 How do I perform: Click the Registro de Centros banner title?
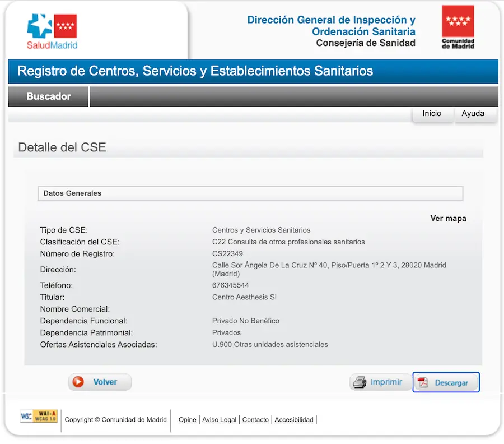pos(195,71)
